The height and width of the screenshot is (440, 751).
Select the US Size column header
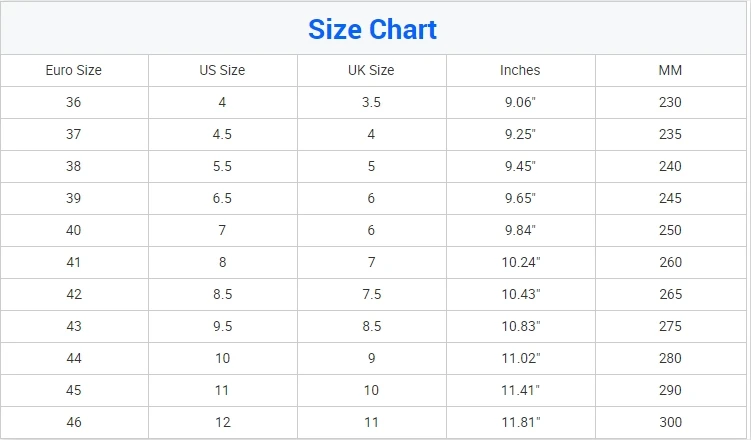(222, 70)
